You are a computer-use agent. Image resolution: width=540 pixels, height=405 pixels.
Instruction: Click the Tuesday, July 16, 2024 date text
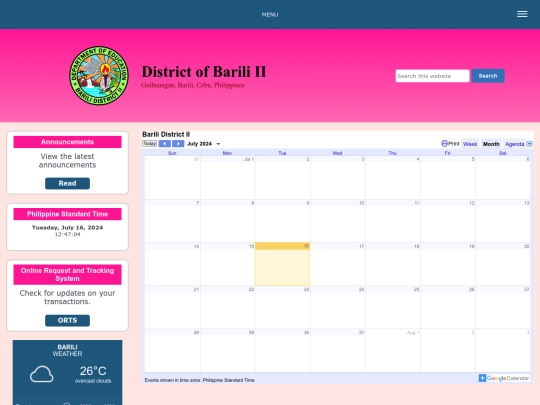[68, 228]
